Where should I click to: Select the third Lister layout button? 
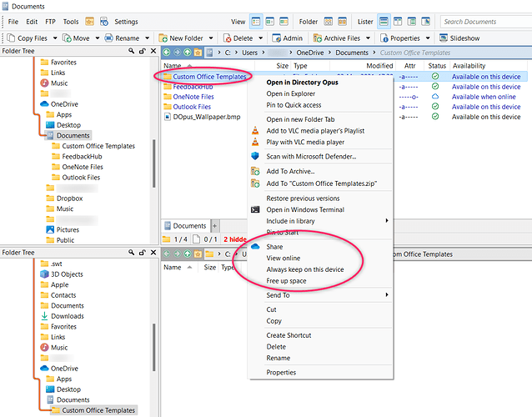coord(412,22)
